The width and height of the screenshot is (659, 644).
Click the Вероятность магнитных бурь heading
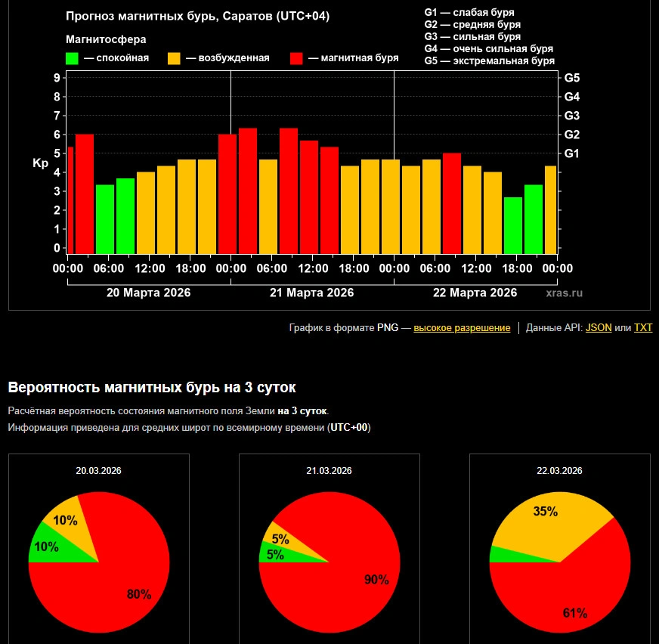[x=152, y=388]
